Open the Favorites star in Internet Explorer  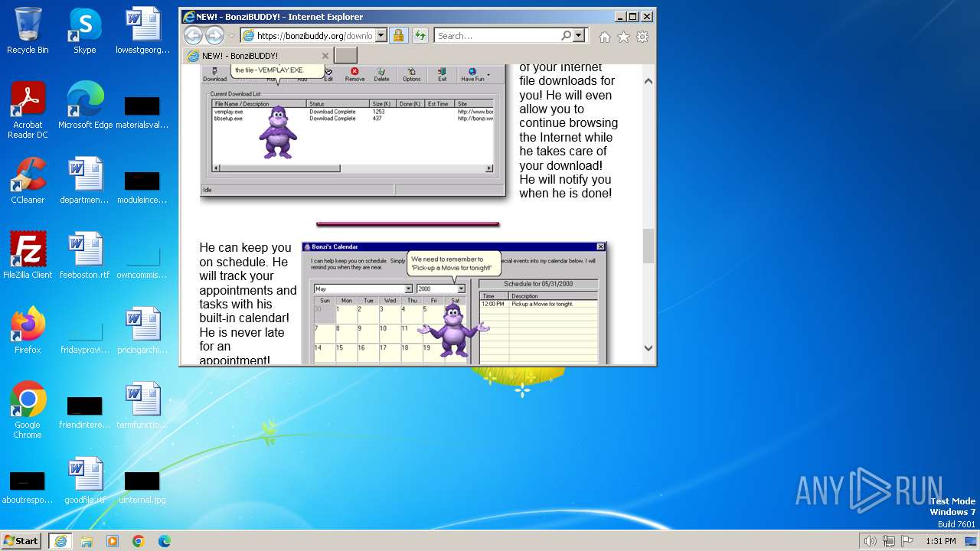[x=623, y=36]
